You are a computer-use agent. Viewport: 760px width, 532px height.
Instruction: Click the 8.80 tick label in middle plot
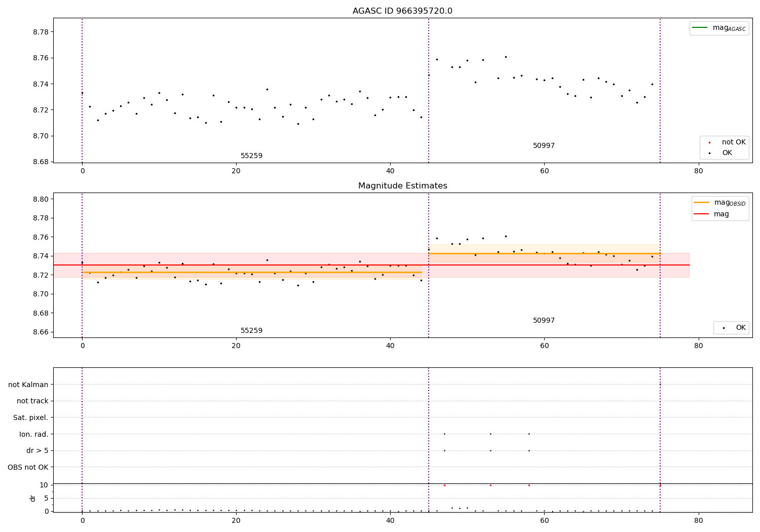pos(41,199)
